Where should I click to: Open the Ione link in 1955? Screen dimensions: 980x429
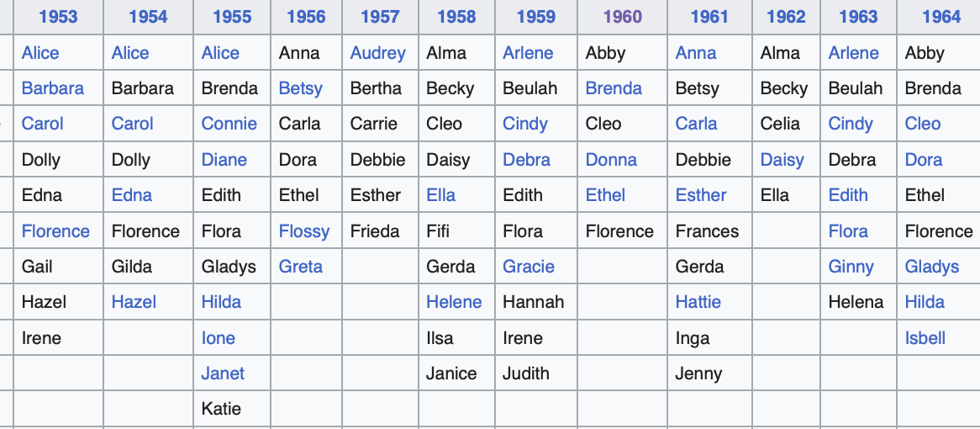point(219,338)
